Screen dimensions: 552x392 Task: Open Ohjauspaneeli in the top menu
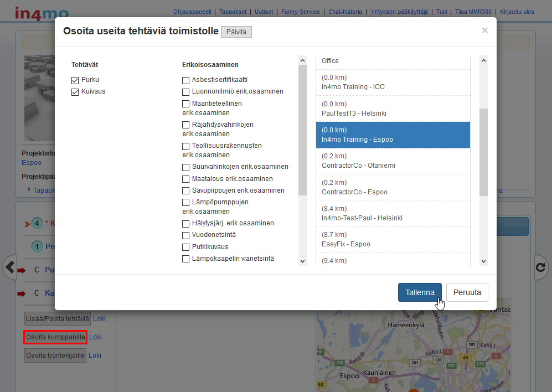point(193,12)
